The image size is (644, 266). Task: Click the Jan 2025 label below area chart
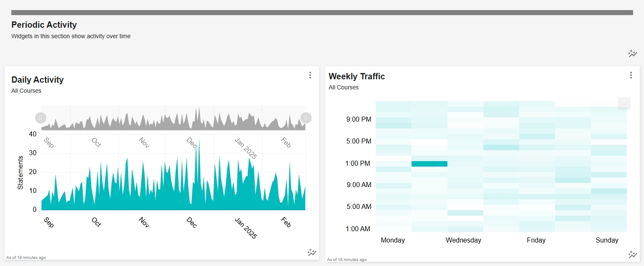point(246,228)
